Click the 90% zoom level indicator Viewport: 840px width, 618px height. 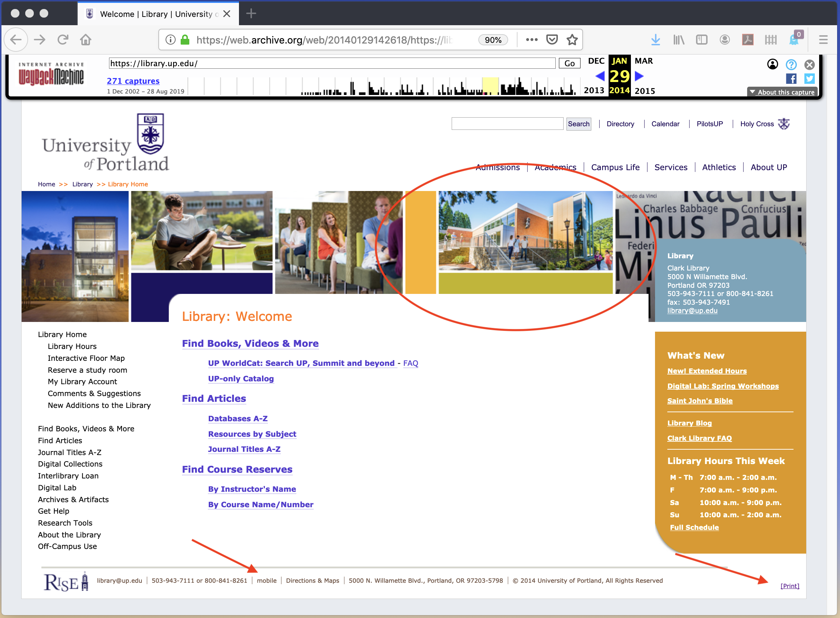coord(493,40)
